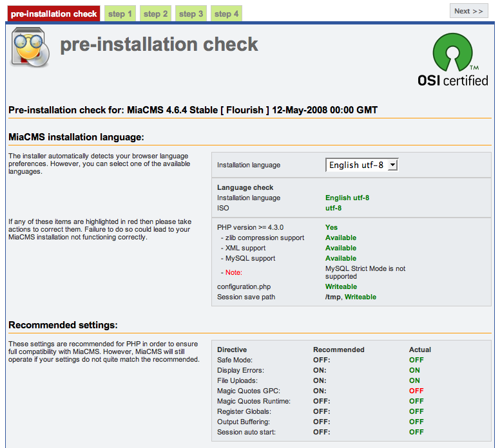This screenshot has height=448, width=500.
Task: Open the Installation language dropdown
Action: pos(361,165)
